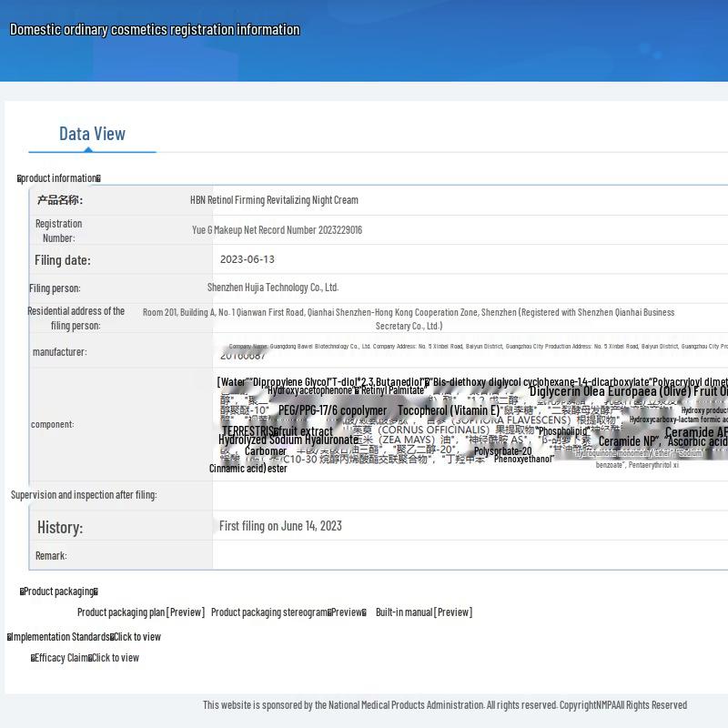Click the National Medical Products Administration footer
Screen dimensions: 728x728
coord(444,705)
